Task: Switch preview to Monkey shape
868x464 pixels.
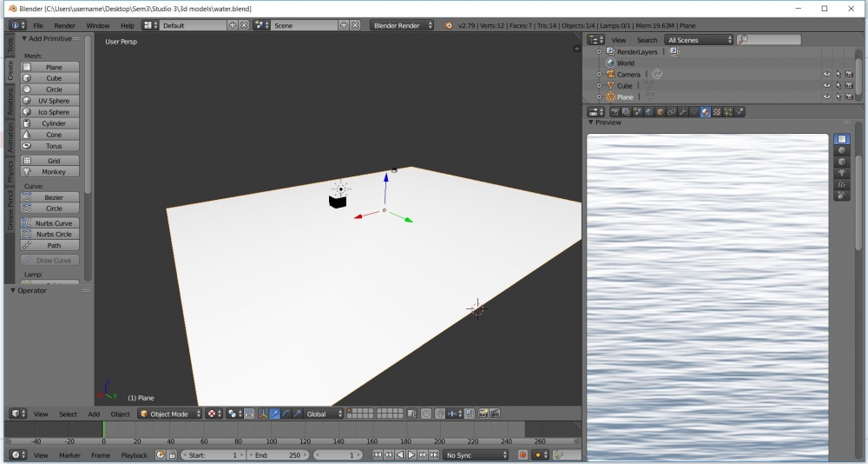Action: (841, 173)
